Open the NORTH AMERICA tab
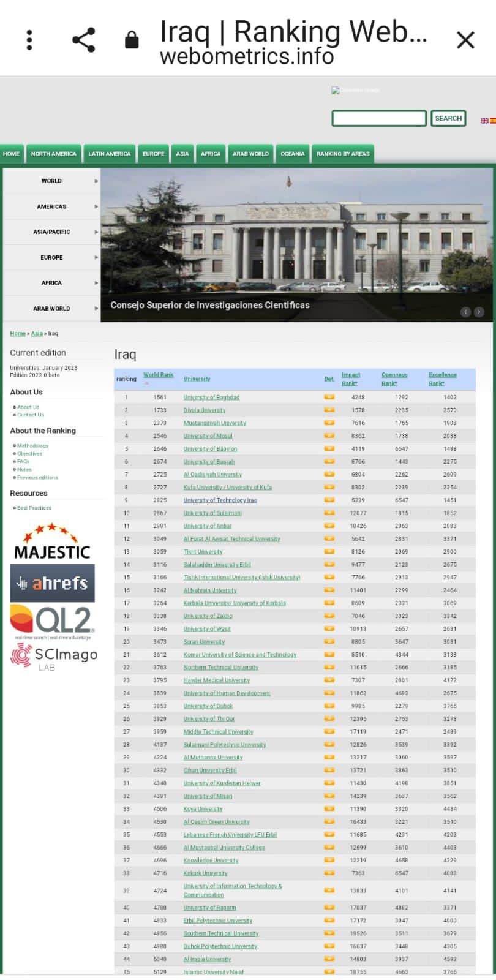The height and width of the screenshot is (980, 496). click(x=54, y=154)
